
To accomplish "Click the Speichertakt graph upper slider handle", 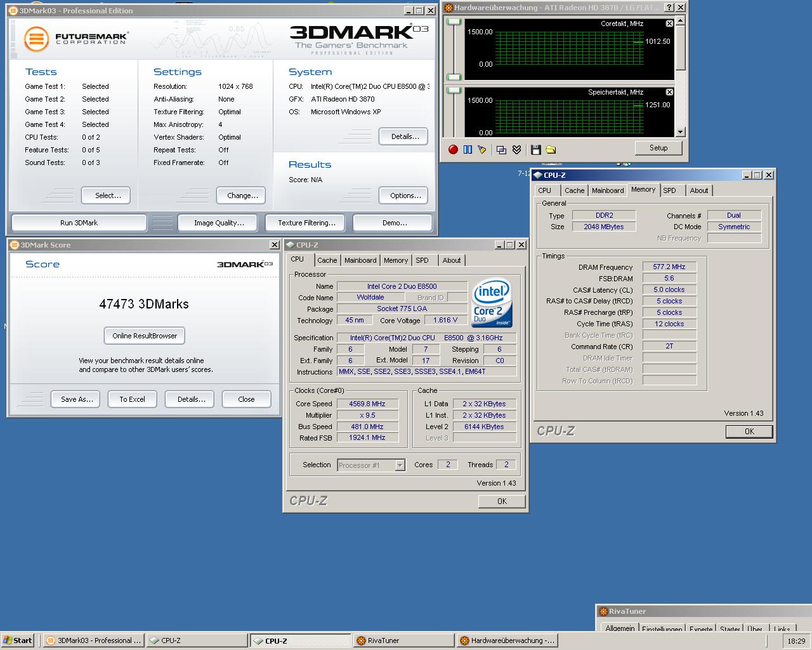I will pyautogui.click(x=454, y=90).
